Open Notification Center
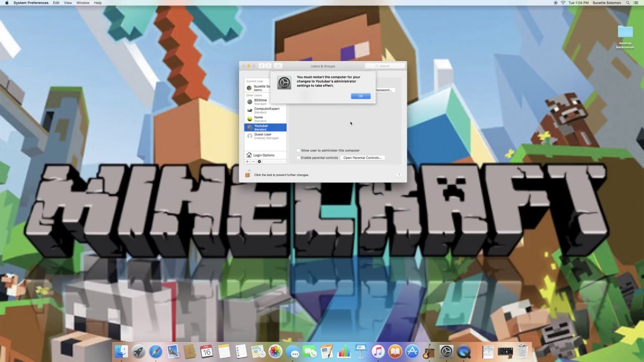 (637, 3)
